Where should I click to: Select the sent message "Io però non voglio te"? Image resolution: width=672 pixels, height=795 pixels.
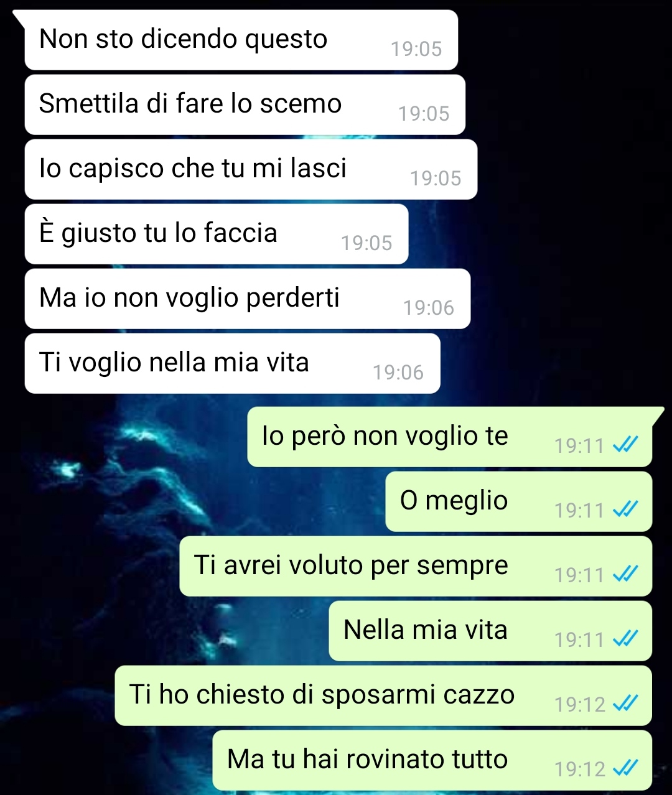click(x=450, y=437)
